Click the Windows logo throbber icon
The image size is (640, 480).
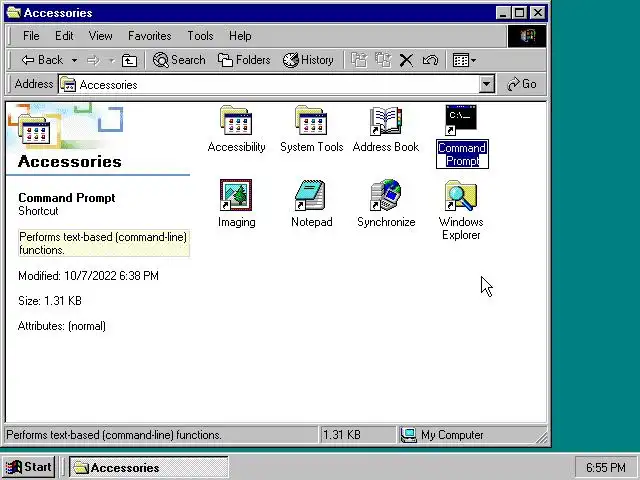coord(527,36)
